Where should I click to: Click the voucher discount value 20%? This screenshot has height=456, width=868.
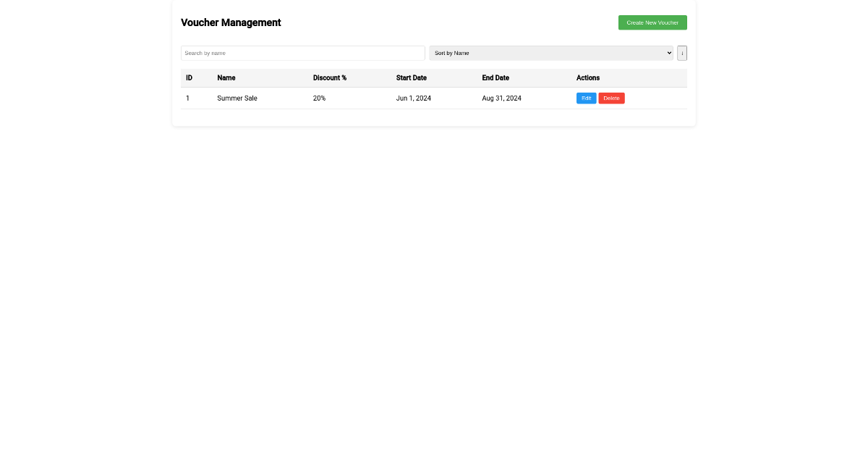(319, 98)
